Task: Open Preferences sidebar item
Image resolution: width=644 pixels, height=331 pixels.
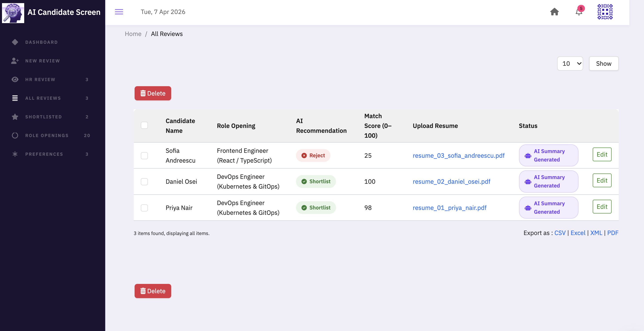Action: coord(44,154)
